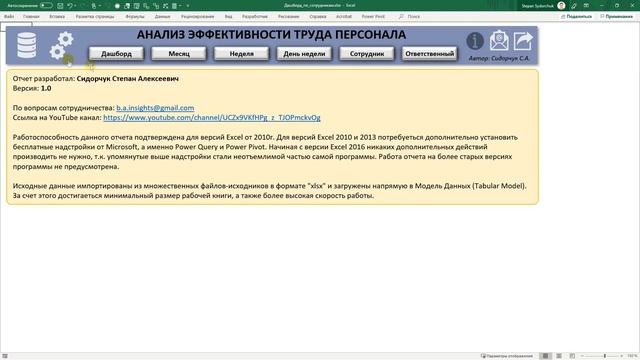
Task: Open the YouTube channel link
Action: tap(212, 118)
